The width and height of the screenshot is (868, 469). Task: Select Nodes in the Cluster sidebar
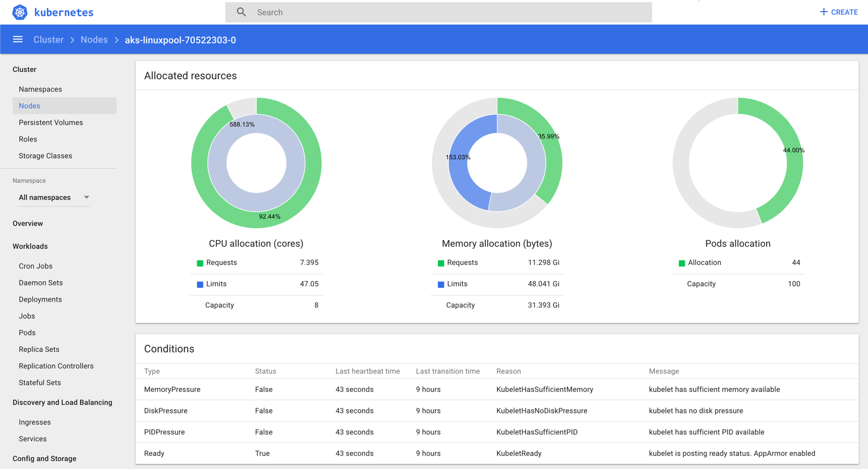[x=29, y=106]
